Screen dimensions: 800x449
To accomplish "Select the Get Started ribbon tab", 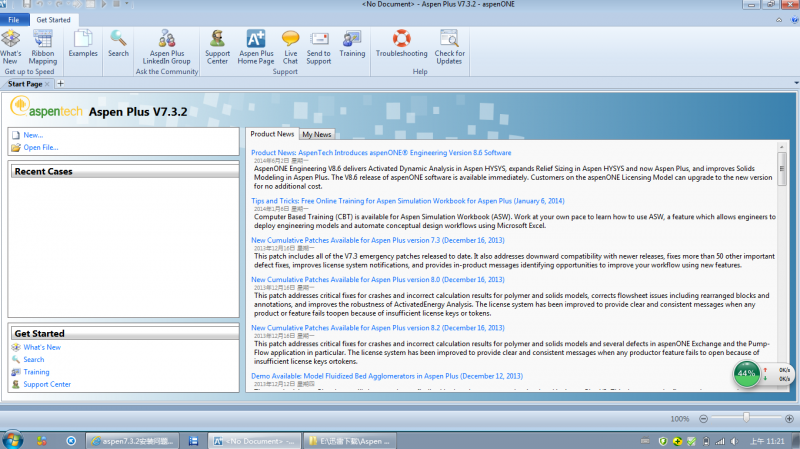I will coord(53,20).
